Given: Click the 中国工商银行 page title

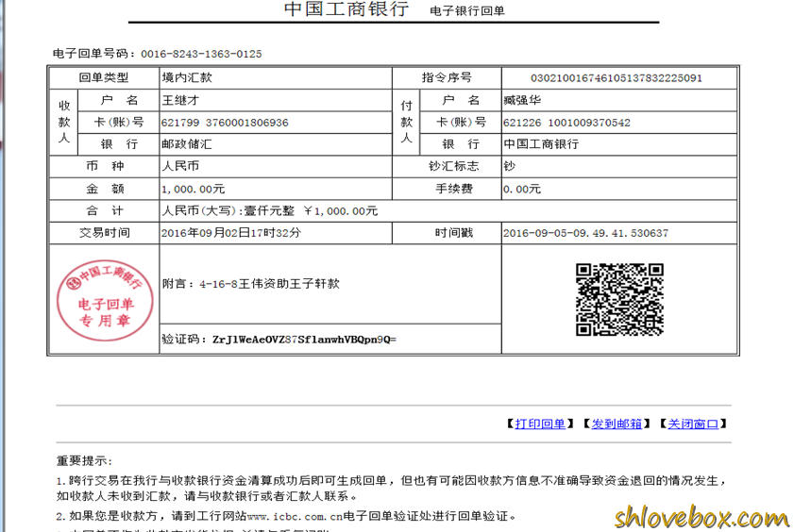Looking at the screenshot, I should [346, 9].
